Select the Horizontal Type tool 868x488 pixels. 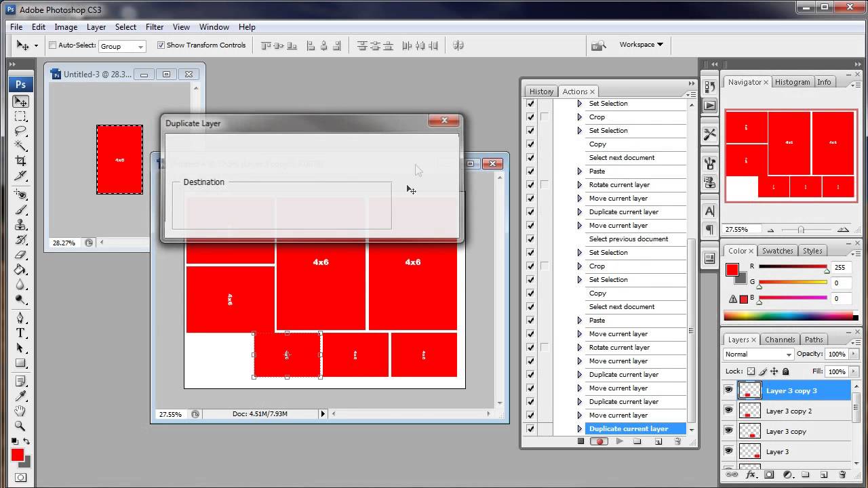tap(20, 333)
